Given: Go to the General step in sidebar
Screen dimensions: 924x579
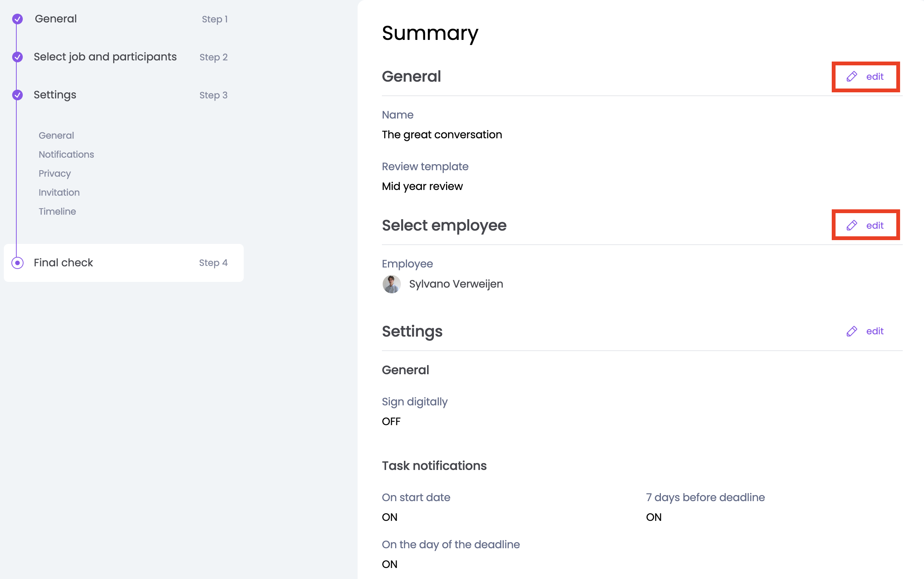Looking at the screenshot, I should click(x=56, y=19).
